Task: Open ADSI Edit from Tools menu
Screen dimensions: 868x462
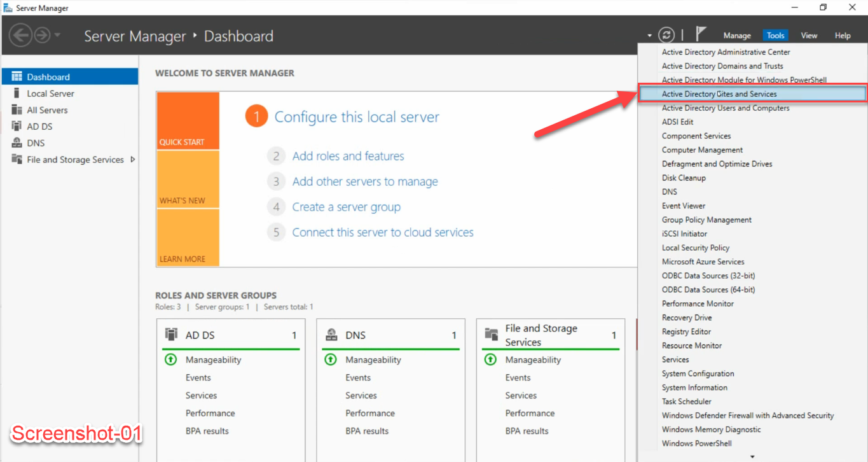Action: coord(753,122)
